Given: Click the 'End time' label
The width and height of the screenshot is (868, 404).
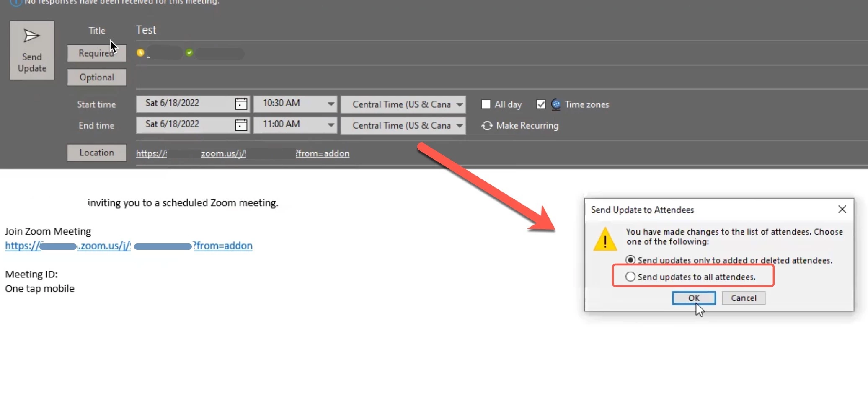Looking at the screenshot, I should tap(96, 125).
